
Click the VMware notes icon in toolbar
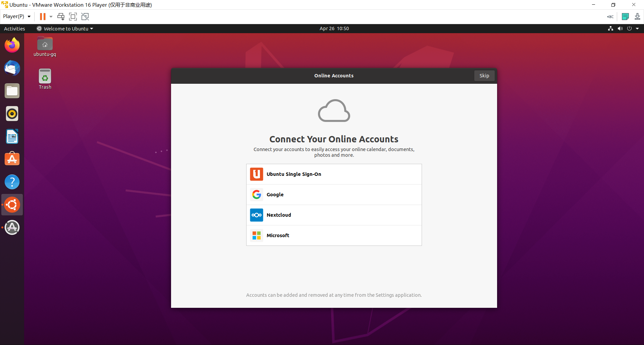click(x=625, y=16)
